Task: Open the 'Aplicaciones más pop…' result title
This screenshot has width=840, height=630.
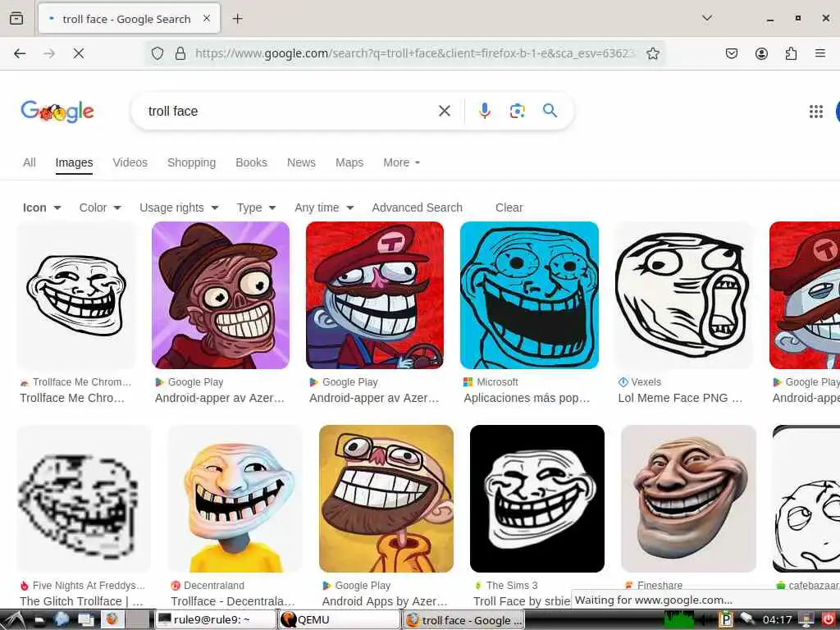Action: pyautogui.click(x=527, y=398)
